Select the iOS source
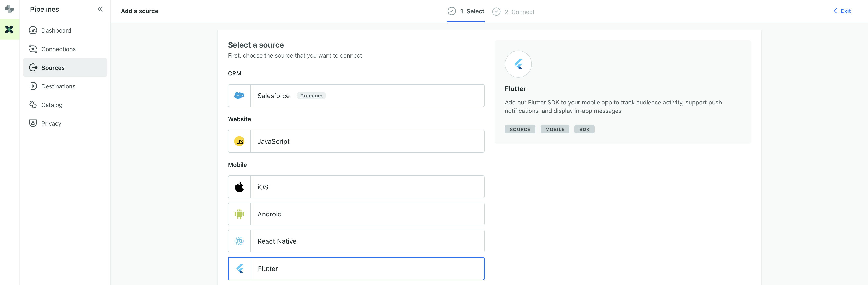The image size is (868, 285). [x=356, y=187]
